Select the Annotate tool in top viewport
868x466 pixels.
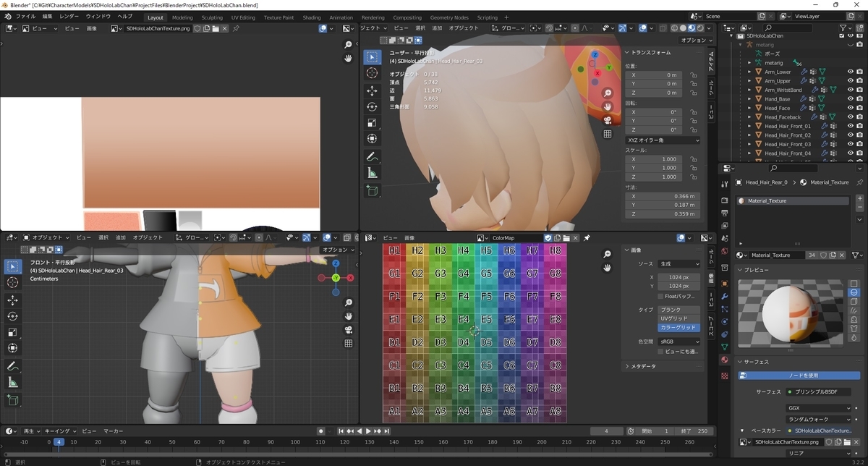point(371,156)
